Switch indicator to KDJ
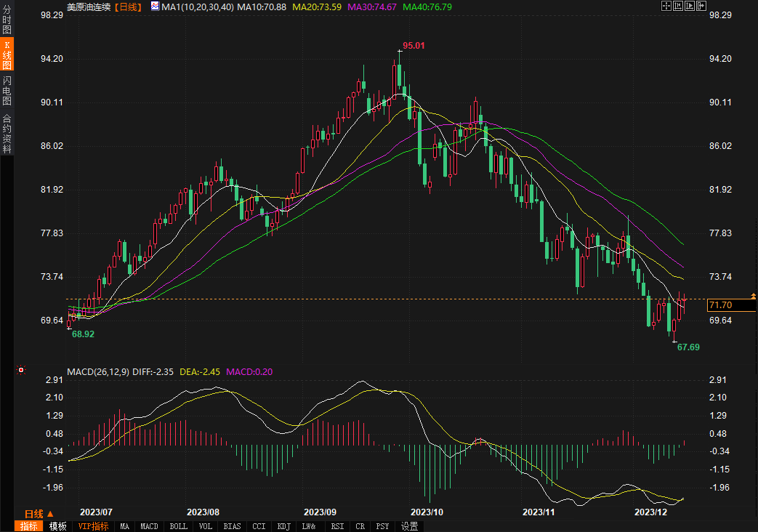Image resolution: width=758 pixels, height=532 pixels. tap(283, 526)
